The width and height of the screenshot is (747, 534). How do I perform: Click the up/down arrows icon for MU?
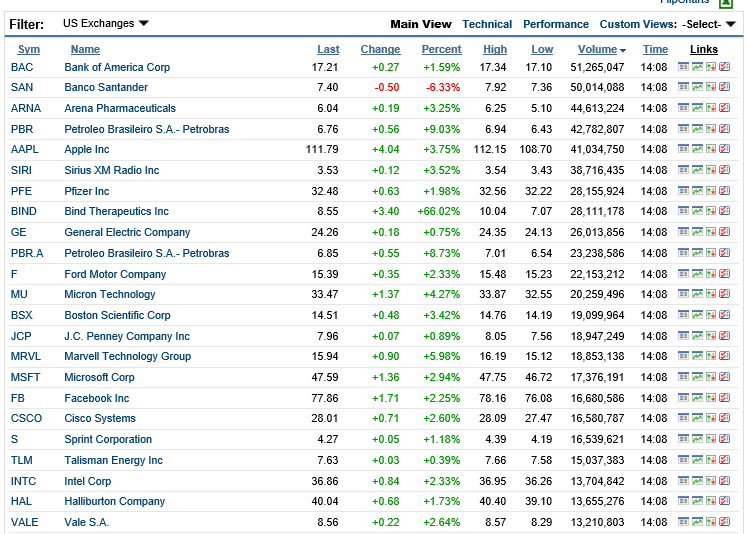tap(711, 293)
